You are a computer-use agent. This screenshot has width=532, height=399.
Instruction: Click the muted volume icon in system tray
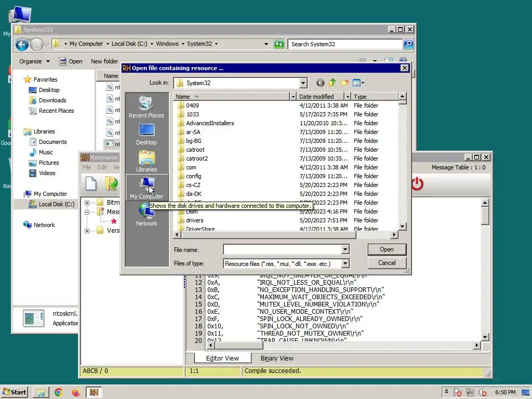[483, 393]
